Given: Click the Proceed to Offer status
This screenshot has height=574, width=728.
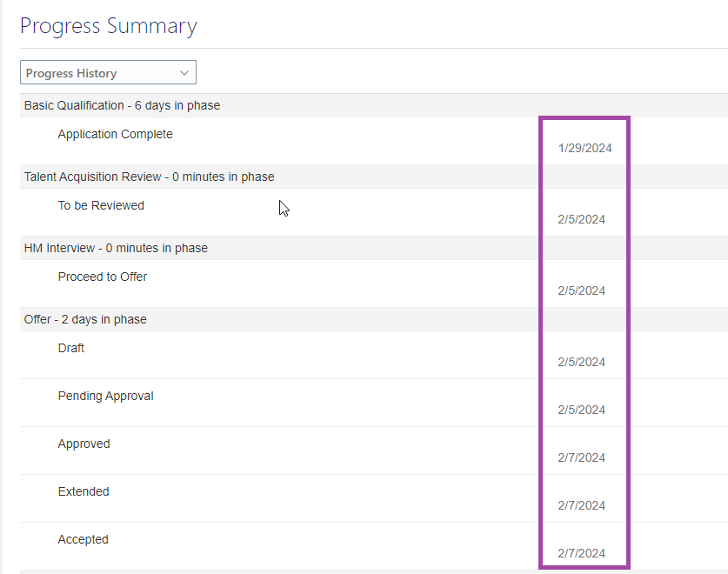Looking at the screenshot, I should click(x=102, y=277).
